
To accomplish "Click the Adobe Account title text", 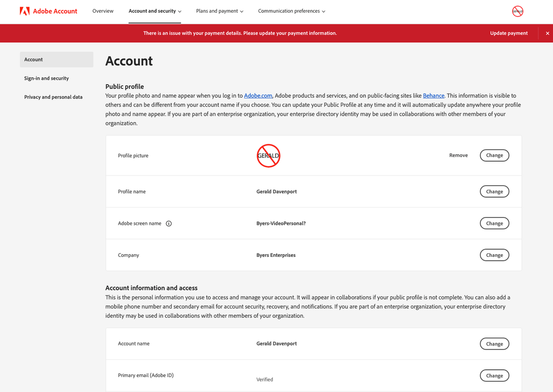I will pos(55,11).
